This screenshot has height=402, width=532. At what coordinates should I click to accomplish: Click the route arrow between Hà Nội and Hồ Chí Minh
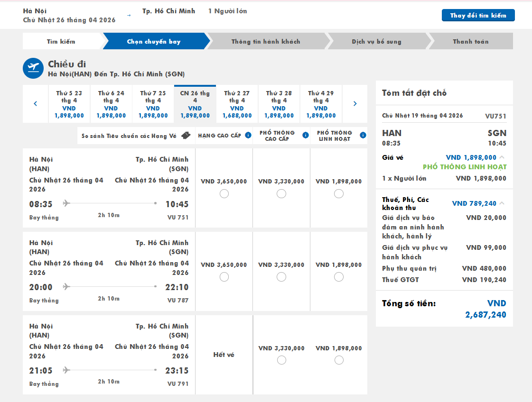coord(129,15)
